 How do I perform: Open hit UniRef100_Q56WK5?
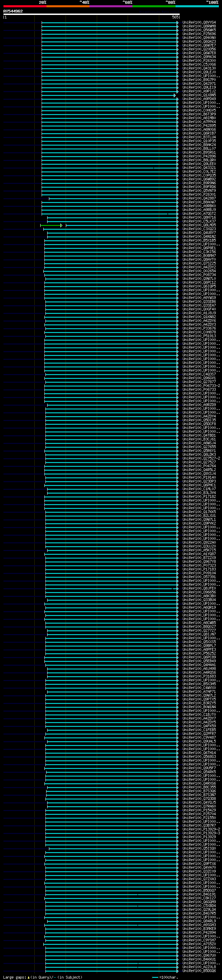tap(199, 30)
